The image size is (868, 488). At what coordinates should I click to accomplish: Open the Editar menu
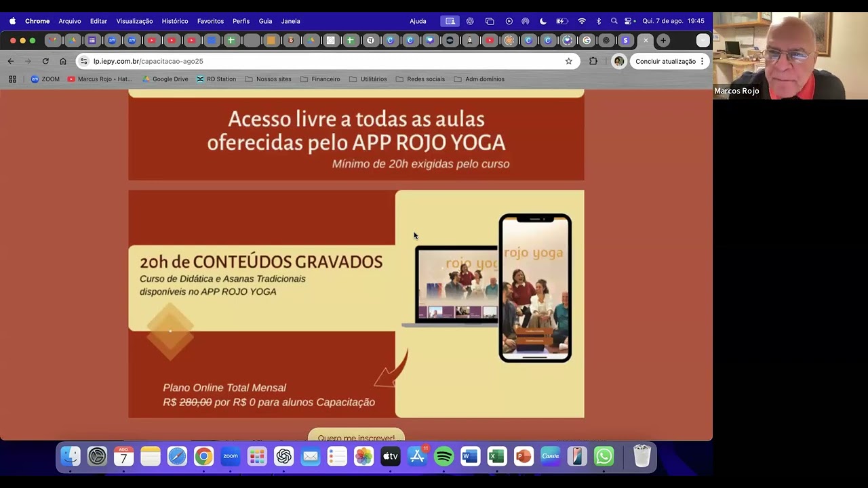tap(98, 21)
